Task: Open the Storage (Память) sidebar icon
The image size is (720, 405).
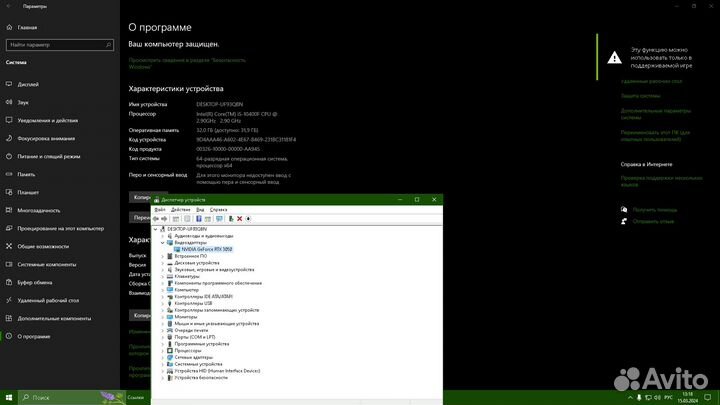Action: pos(9,174)
